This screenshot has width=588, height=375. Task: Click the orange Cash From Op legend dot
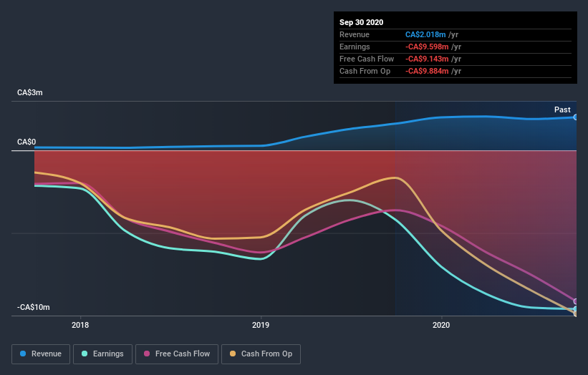(233, 354)
